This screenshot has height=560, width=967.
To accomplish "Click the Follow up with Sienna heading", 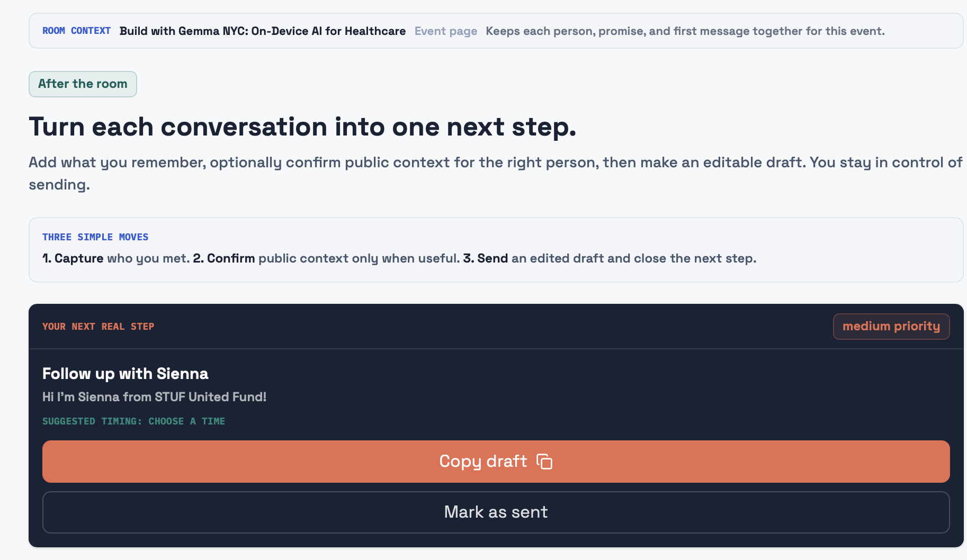I will pos(126,374).
